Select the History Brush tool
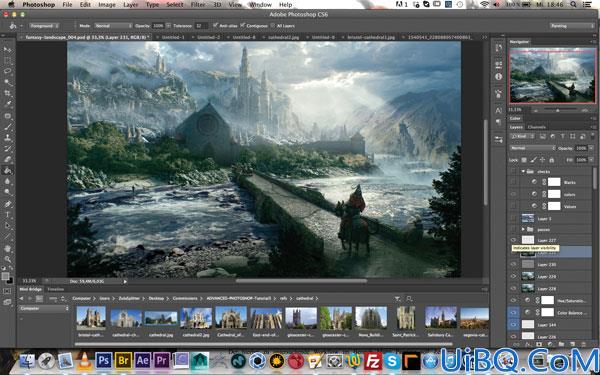 (7, 148)
